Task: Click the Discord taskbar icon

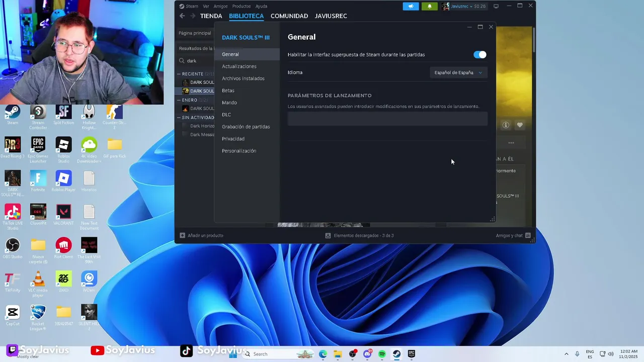Action: tap(367, 354)
